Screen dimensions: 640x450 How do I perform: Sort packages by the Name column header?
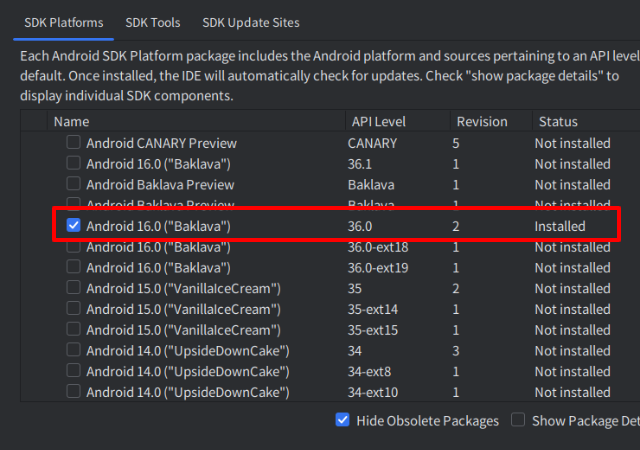(x=71, y=121)
